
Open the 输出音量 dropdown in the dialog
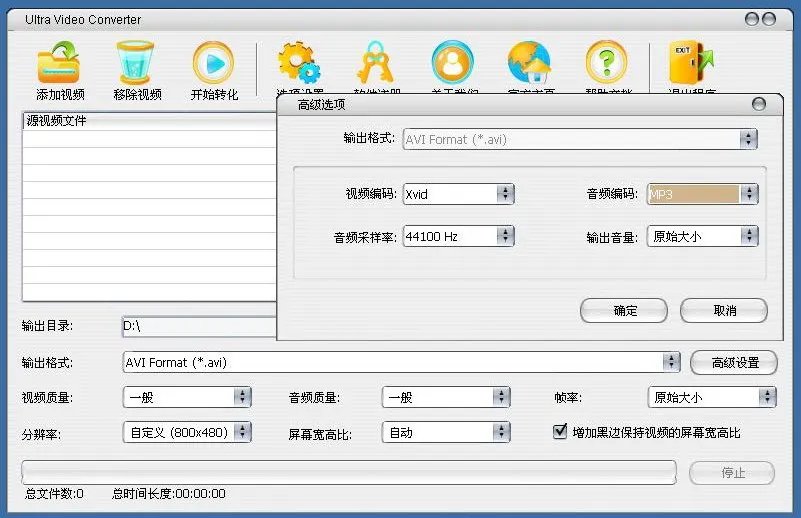702,236
